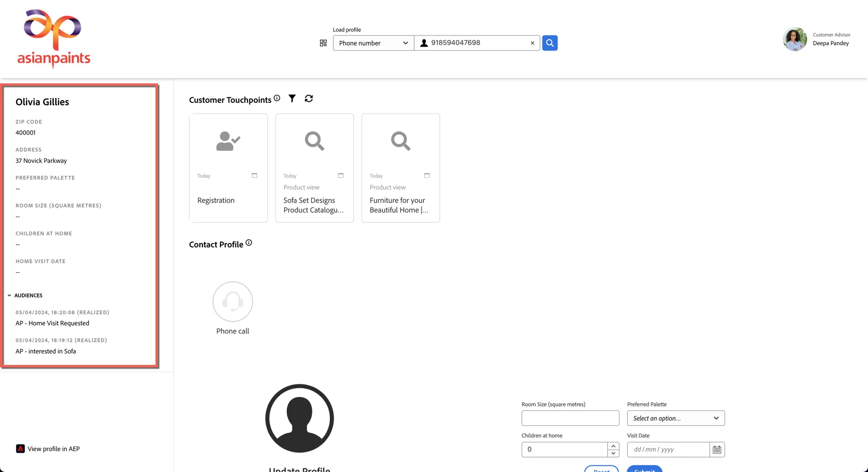Image resolution: width=868 pixels, height=472 pixels.
Task: Click the phone number input field
Action: point(478,43)
